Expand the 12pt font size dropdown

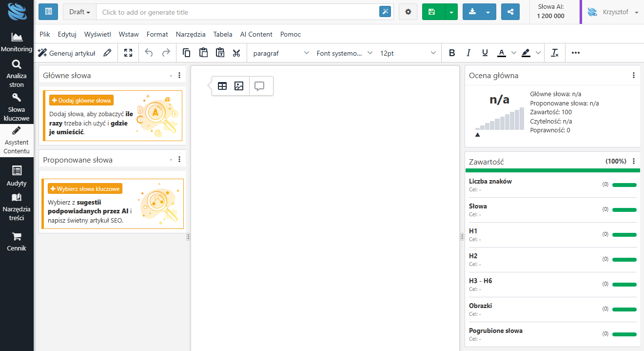tap(408, 53)
